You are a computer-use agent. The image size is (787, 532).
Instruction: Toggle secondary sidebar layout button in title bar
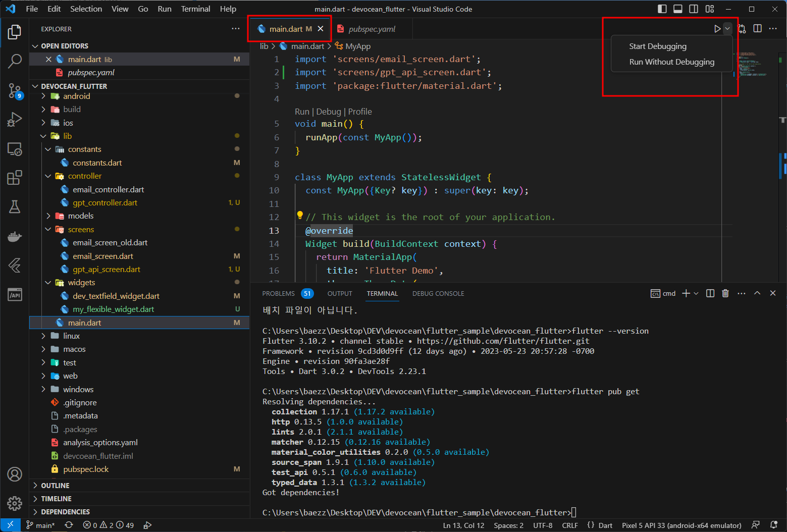click(694, 9)
